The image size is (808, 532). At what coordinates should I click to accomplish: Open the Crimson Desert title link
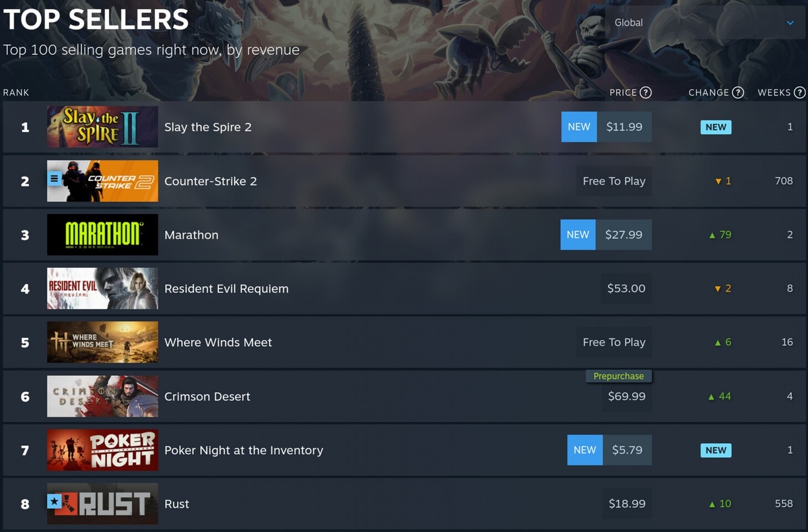[207, 396]
